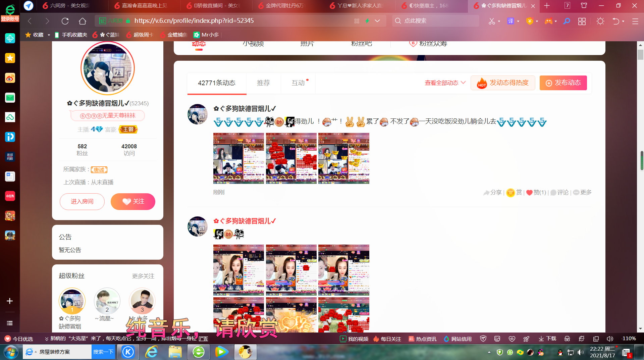This screenshot has width=644, height=360.
Task: Open new tab with plus button
Action: click(547, 5)
